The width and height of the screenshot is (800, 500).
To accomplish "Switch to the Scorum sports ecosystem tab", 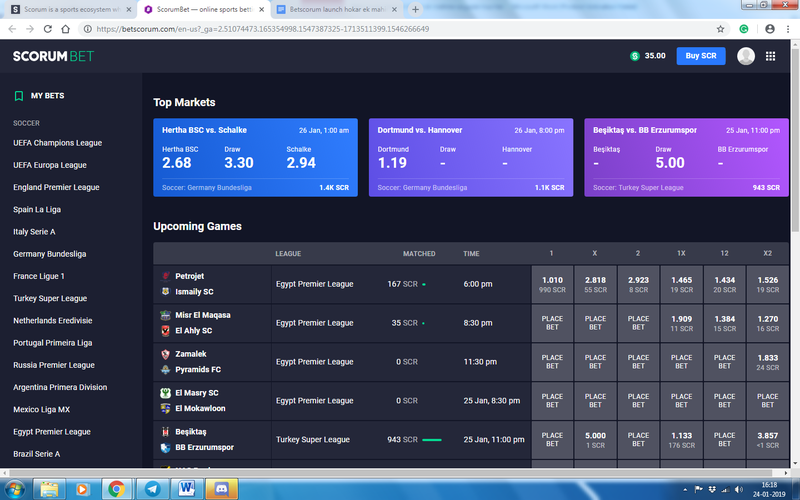I will pyautogui.click(x=71, y=9).
